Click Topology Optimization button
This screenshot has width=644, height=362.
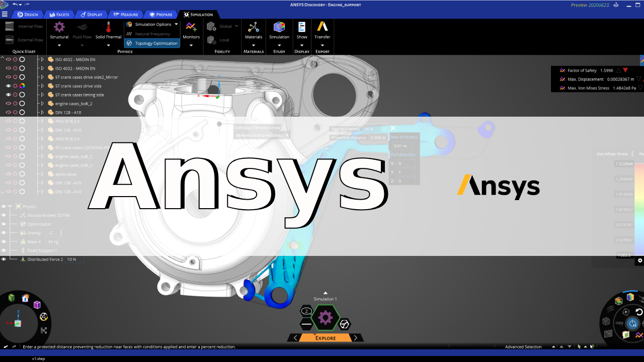[x=152, y=43]
